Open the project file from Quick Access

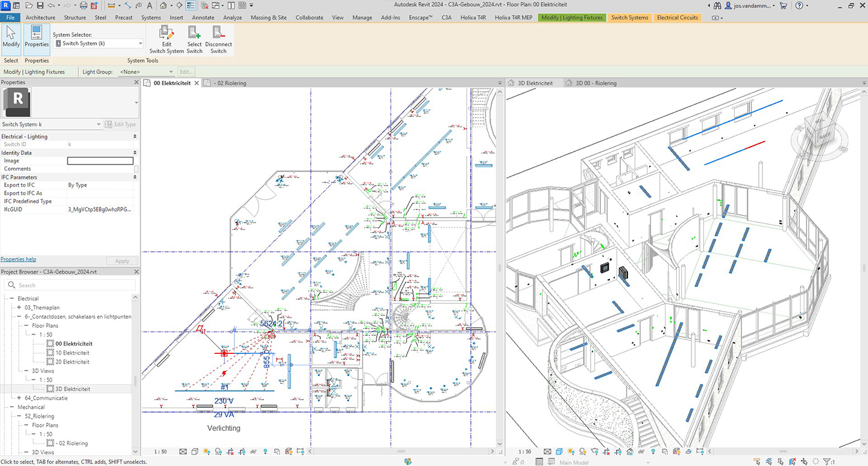pos(29,5)
